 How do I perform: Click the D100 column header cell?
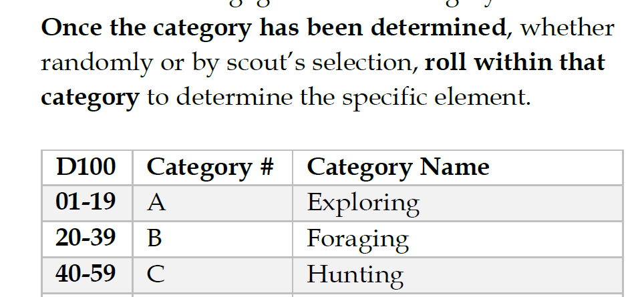pos(86,167)
